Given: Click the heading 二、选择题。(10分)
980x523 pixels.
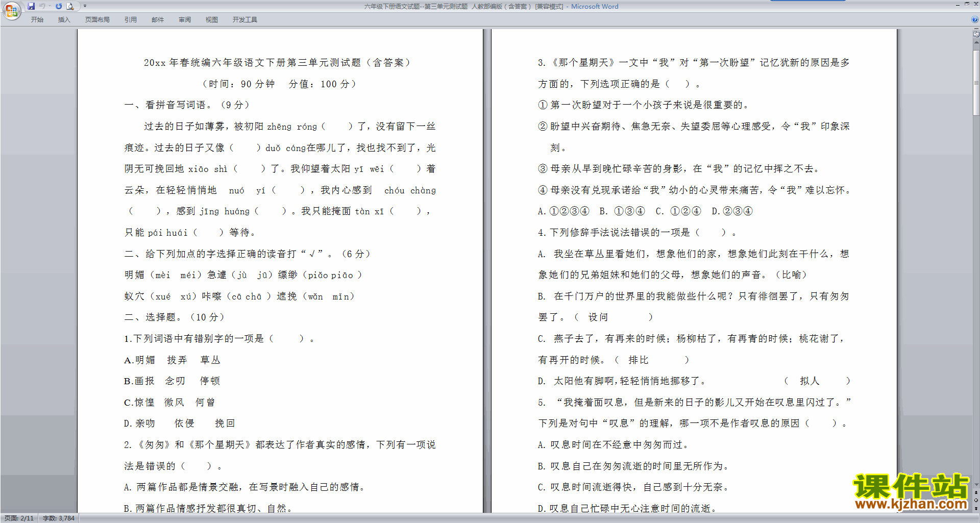Looking at the screenshot, I should (175, 317).
